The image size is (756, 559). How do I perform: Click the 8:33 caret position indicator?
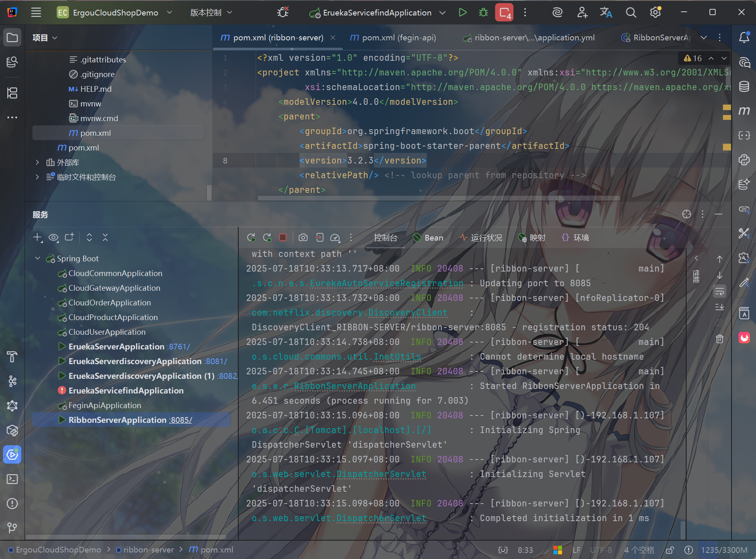pyautogui.click(x=525, y=550)
